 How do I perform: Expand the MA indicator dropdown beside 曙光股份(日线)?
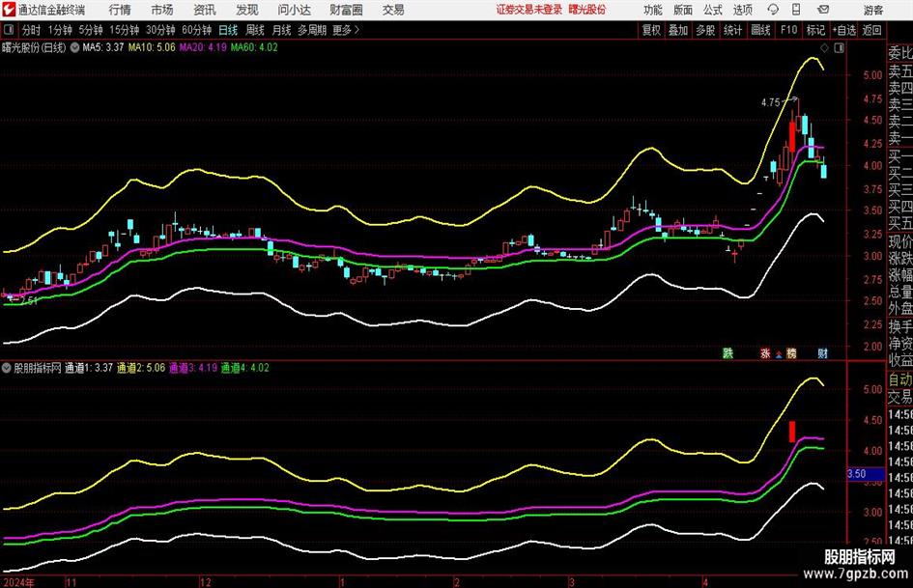pyautogui.click(x=74, y=47)
